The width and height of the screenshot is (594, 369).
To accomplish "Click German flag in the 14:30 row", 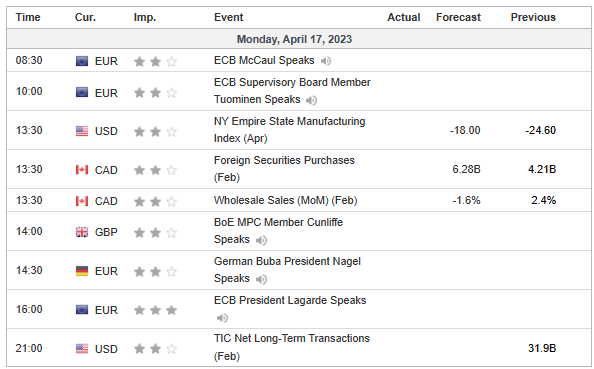I will (82, 271).
